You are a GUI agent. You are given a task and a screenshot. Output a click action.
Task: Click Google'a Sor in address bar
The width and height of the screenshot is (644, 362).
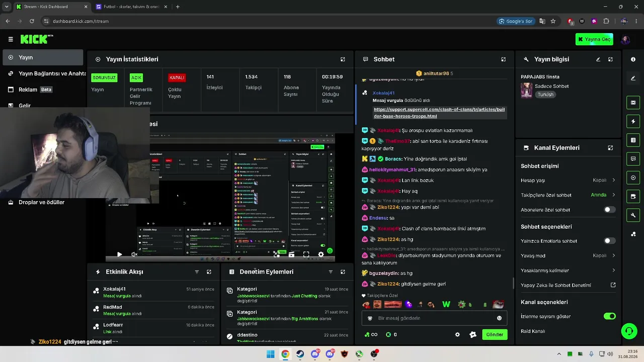[516, 21]
